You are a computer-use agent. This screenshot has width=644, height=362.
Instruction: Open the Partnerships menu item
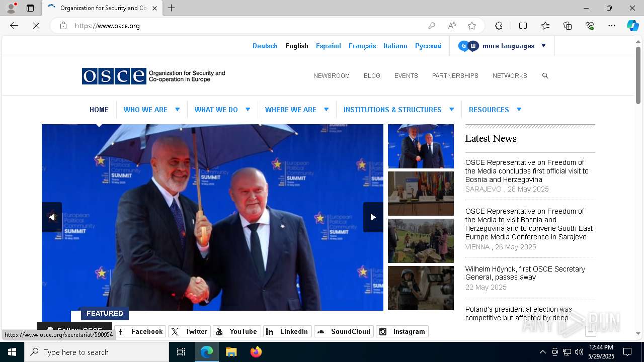coord(455,75)
